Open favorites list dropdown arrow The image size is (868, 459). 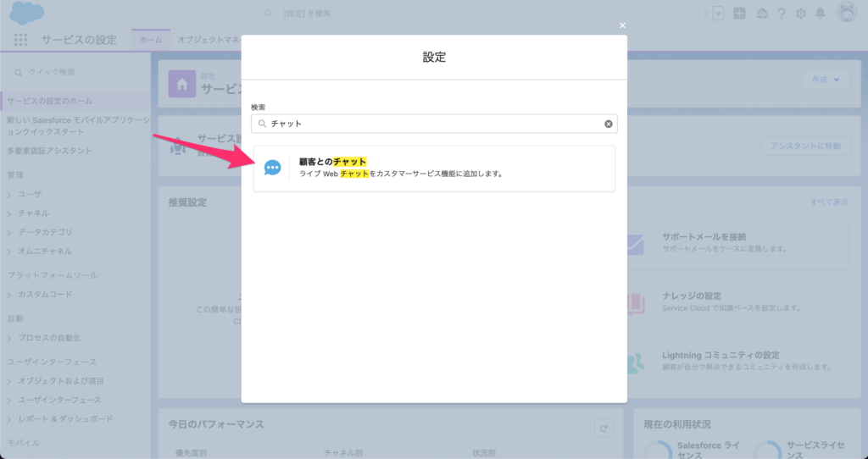[719, 14]
